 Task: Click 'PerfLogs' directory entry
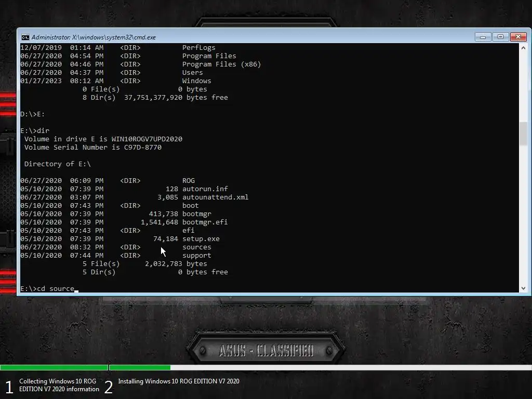pos(198,47)
